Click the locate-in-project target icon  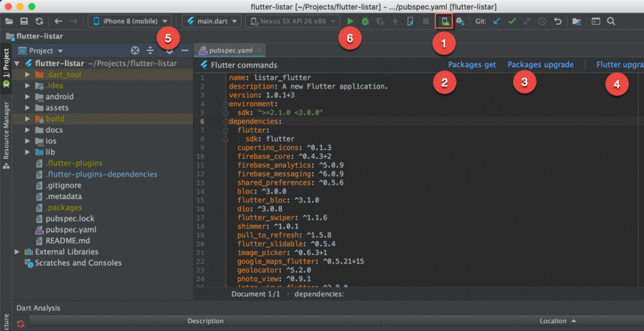[x=135, y=51]
